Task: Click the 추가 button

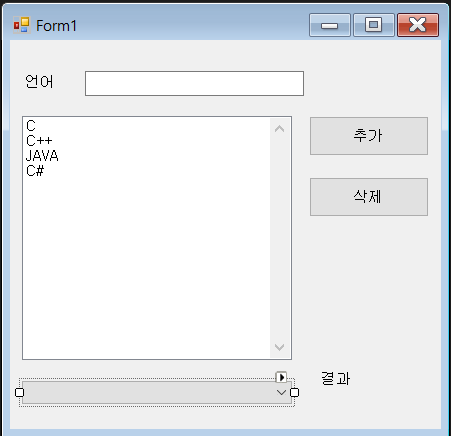Action: (x=369, y=136)
